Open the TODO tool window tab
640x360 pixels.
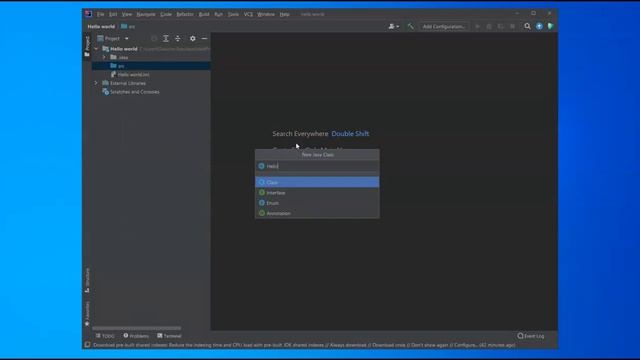coord(105,336)
